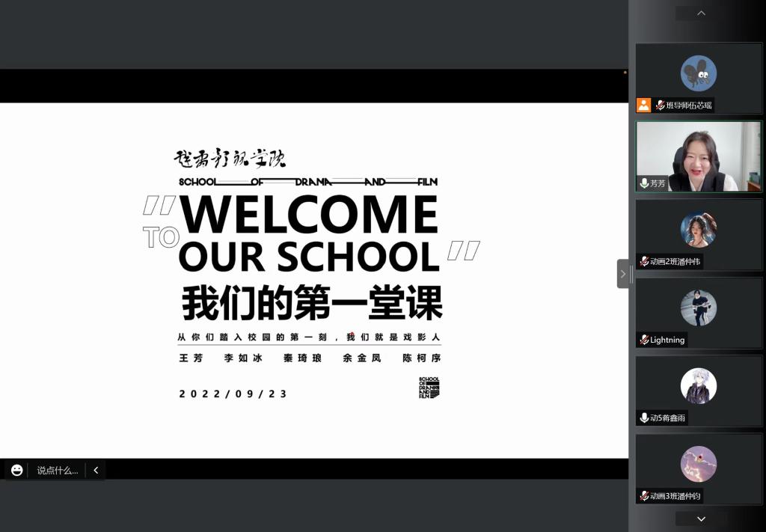Click muted mic icon of 动画2班潘仲伟

(x=644, y=261)
